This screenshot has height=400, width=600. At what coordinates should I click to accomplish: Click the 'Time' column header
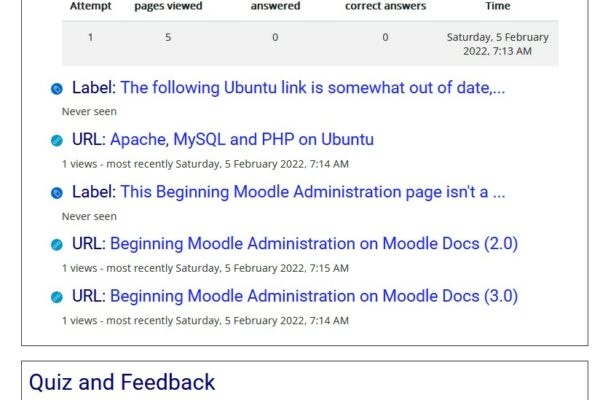[x=497, y=6]
